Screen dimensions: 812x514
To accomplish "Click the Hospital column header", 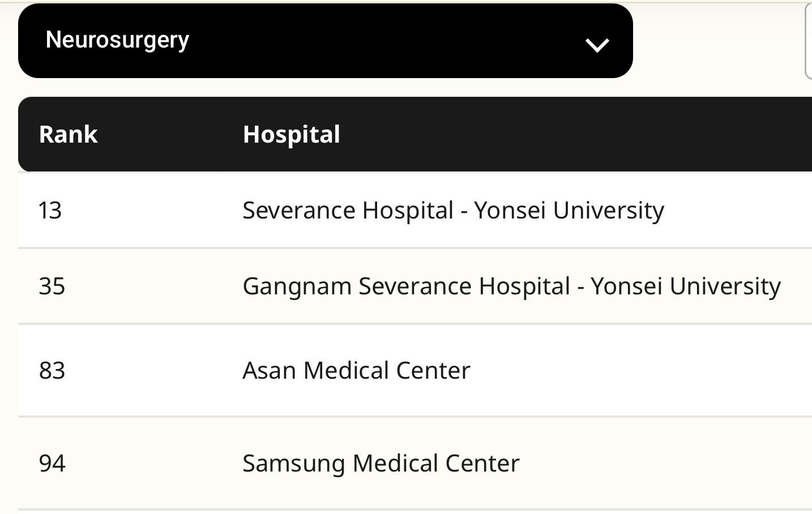I will pyautogui.click(x=291, y=135).
